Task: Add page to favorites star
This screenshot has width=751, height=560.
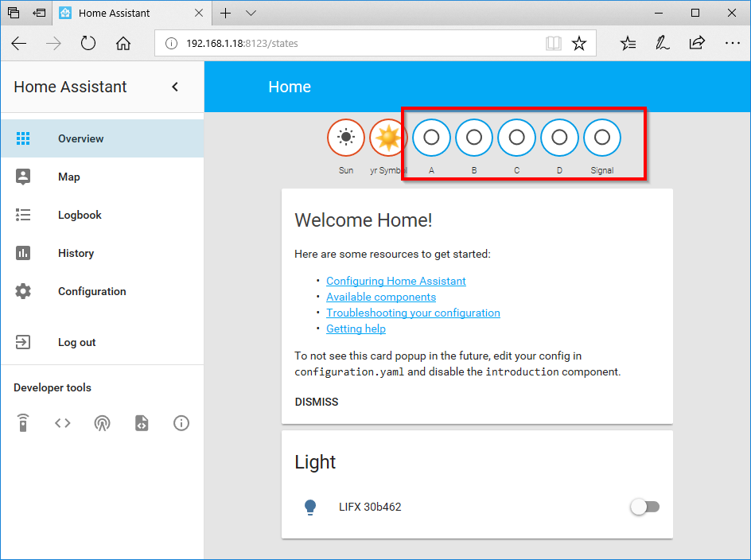Action: pyautogui.click(x=579, y=44)
